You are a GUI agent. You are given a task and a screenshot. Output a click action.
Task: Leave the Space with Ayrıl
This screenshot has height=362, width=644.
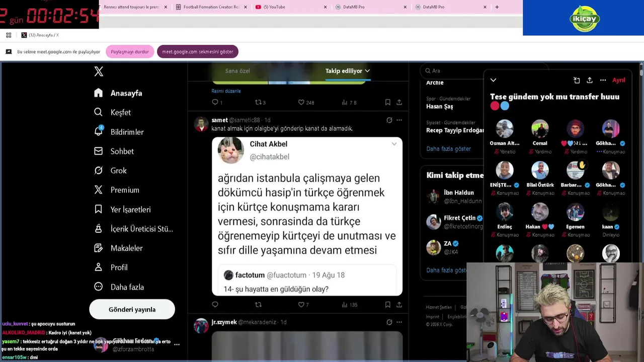618,80
